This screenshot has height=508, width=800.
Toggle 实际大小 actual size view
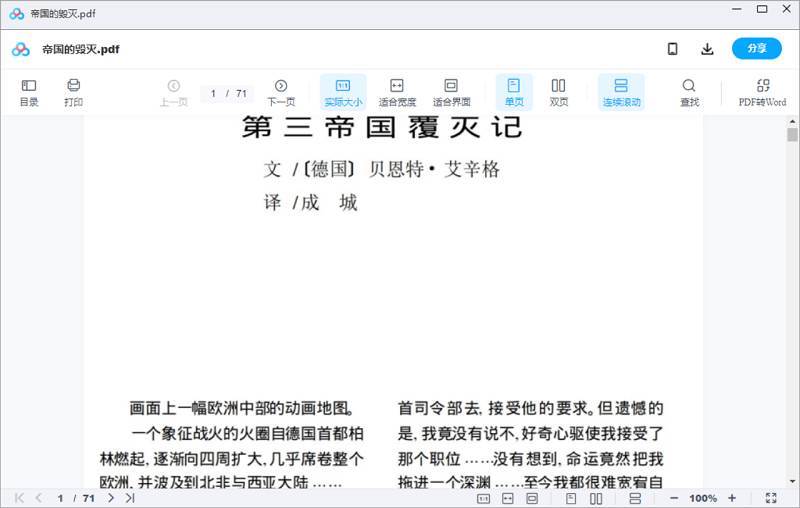click(x=343, y=92)
